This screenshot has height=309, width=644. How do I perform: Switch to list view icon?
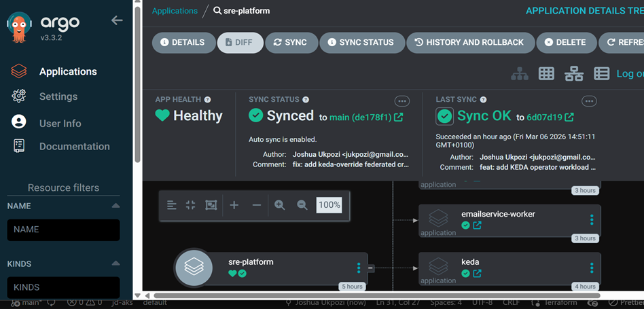[x=602, y=74]
